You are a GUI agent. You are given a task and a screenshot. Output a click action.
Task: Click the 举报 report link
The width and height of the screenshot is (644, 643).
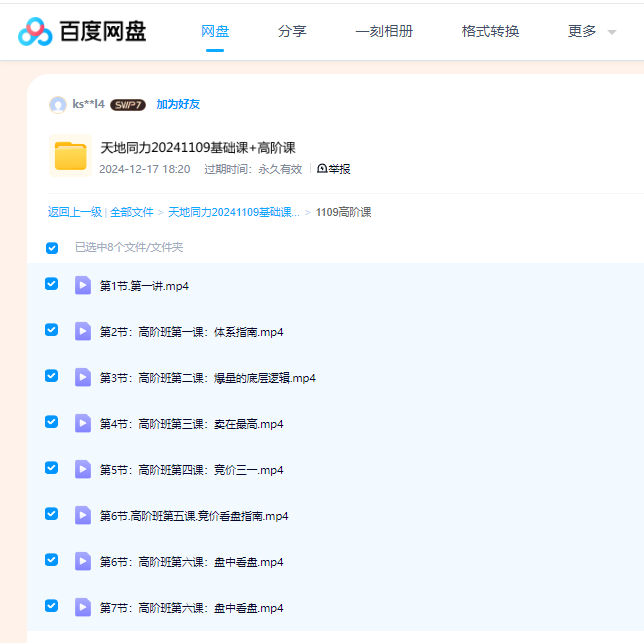(x=334, y=169)
